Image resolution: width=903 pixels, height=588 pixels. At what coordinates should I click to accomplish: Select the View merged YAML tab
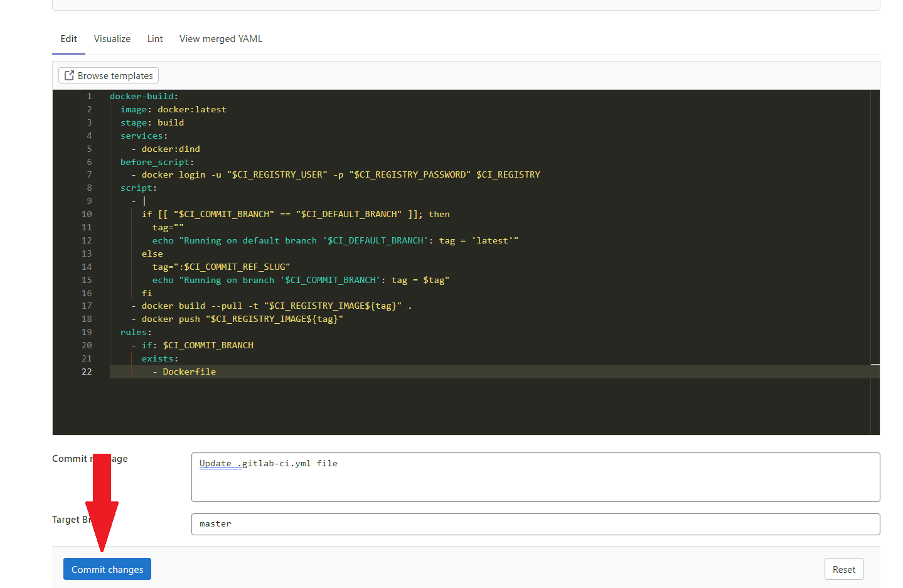coord(221,39)
